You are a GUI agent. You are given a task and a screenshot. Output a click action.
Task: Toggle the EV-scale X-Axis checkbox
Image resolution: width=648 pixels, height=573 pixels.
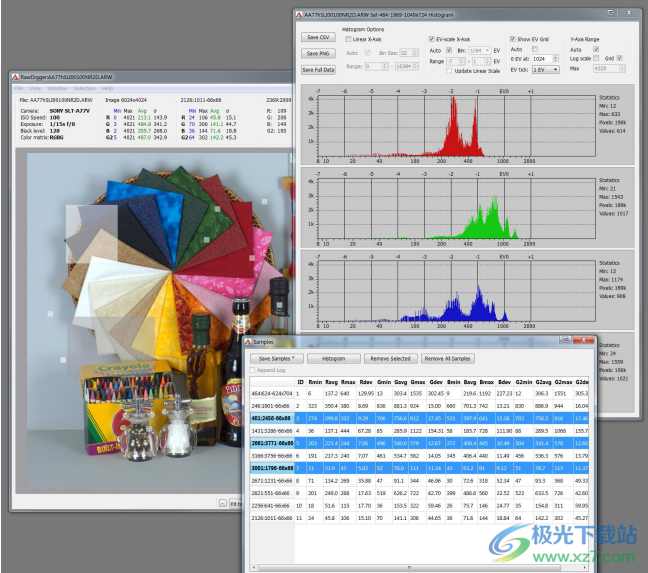click(431, 39)
